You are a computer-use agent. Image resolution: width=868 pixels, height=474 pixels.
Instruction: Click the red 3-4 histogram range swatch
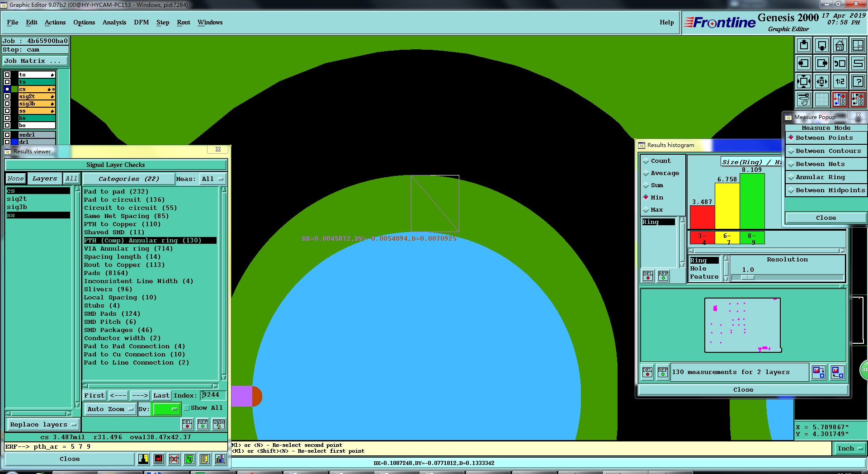(x=703, y=238)
